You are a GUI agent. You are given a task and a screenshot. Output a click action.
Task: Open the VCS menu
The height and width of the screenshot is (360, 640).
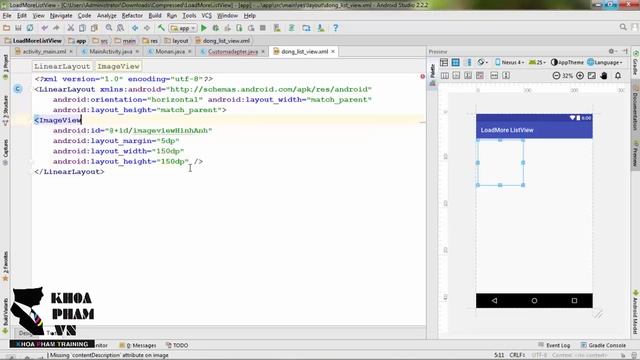tap(207, 16)
